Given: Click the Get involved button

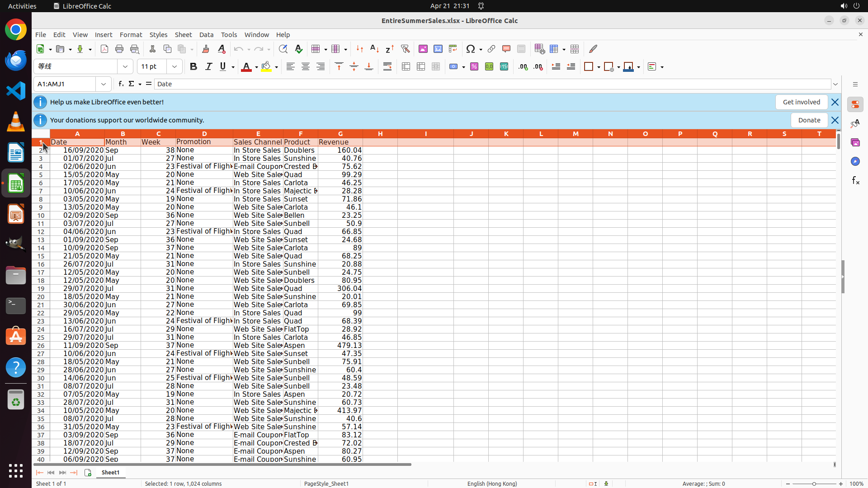Looking at the screenshot, I should tap(801, 102).
